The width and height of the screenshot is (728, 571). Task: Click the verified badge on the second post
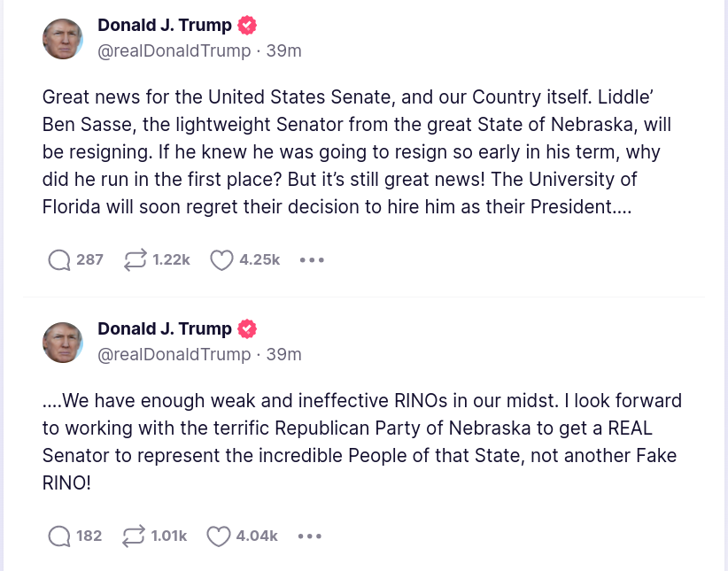click(248, 329)
